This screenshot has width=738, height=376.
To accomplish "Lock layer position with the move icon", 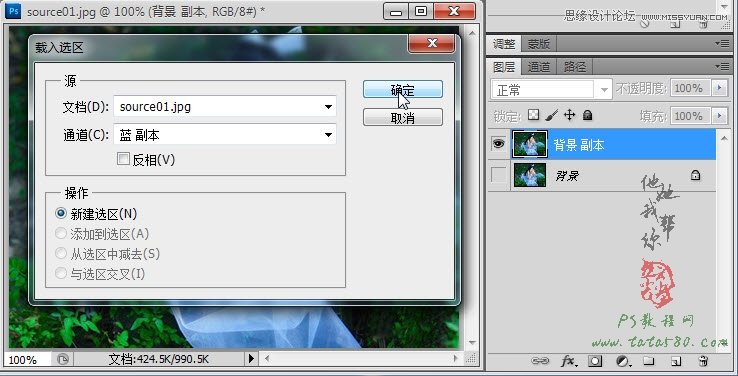I will (x=570, y=115).
